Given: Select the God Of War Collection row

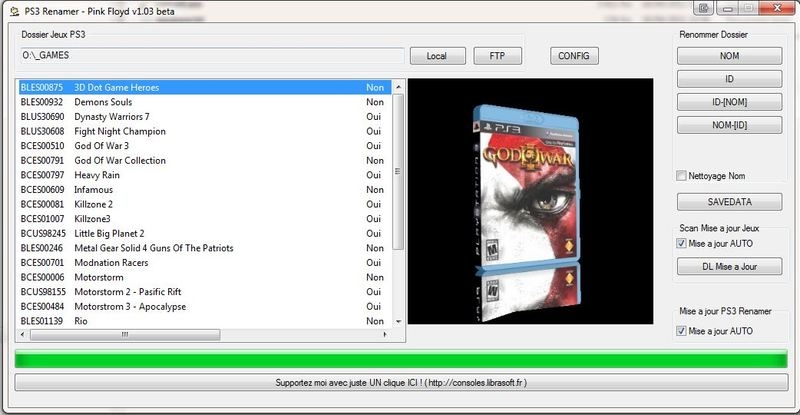Looking at the screenshot, I should (205, 160).
